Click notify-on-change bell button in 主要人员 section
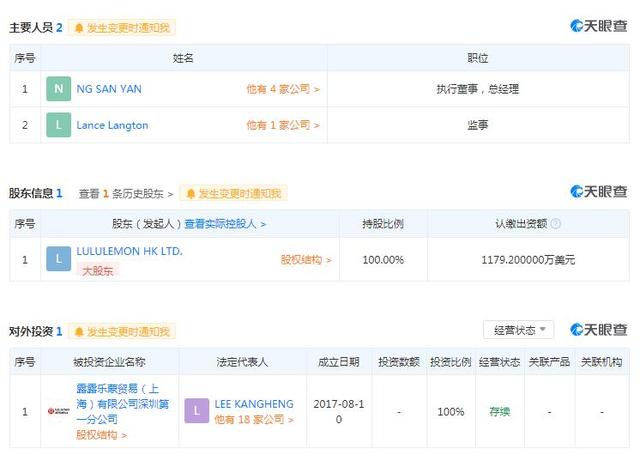 click(x=122, y=28)
